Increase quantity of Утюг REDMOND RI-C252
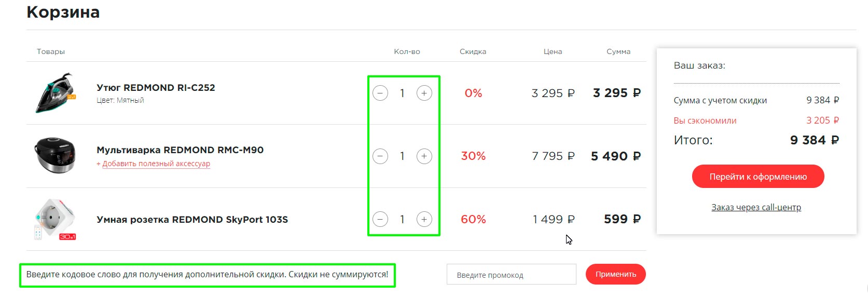The image size is (868, 297). pyautogui.click(x=424, y=93)
